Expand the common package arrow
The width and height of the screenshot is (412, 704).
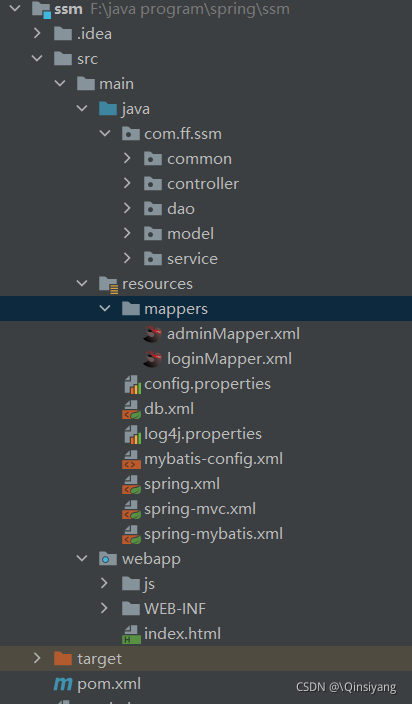coord(127,158)
